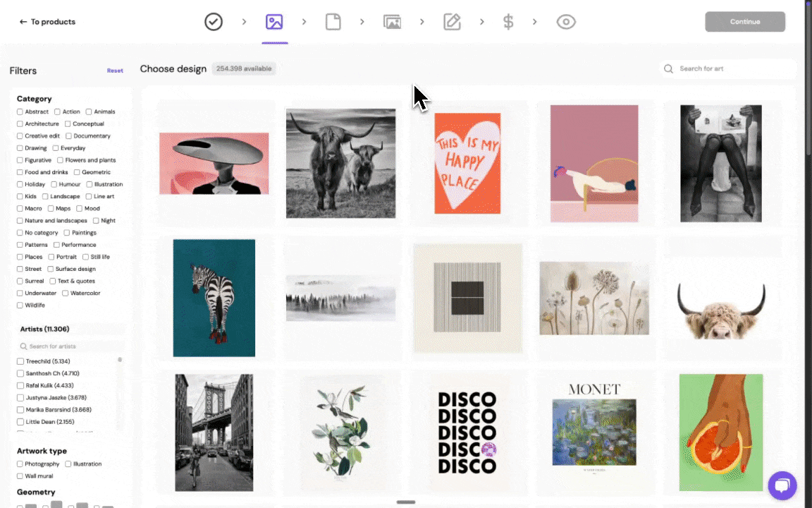The width and height of the screenshot is (812, 508).
Task: Check the Wall mural artwork type
Action: click(x=20, y=476)
